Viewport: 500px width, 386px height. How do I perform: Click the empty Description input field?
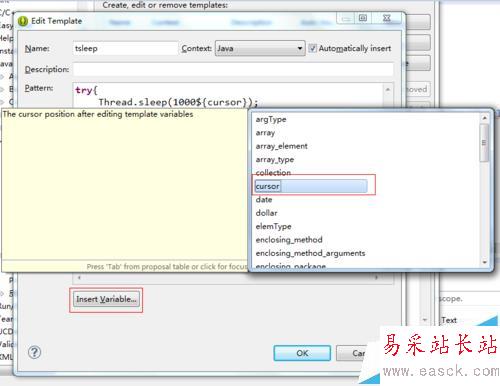(233, 69)
